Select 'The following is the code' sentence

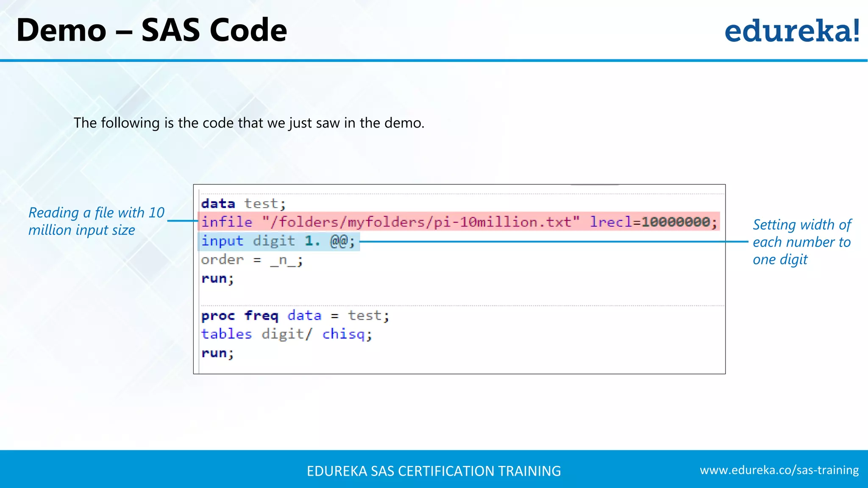pos(249,123)
